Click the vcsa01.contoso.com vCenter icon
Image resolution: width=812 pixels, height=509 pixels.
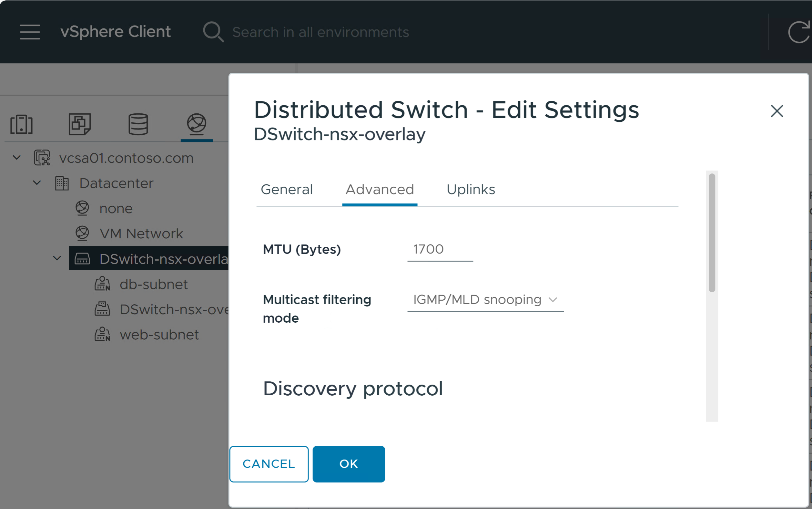pyautogui.click(x=42, y=158)
